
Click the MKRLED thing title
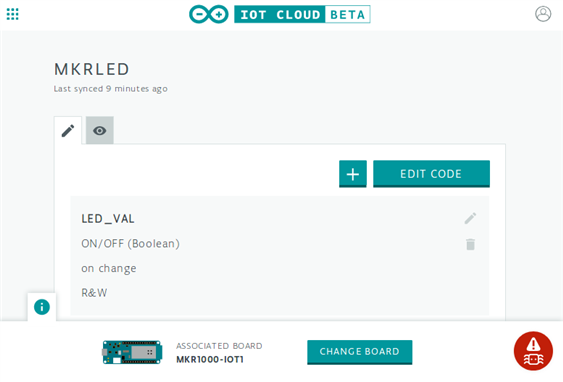click(x=92, y=69)
